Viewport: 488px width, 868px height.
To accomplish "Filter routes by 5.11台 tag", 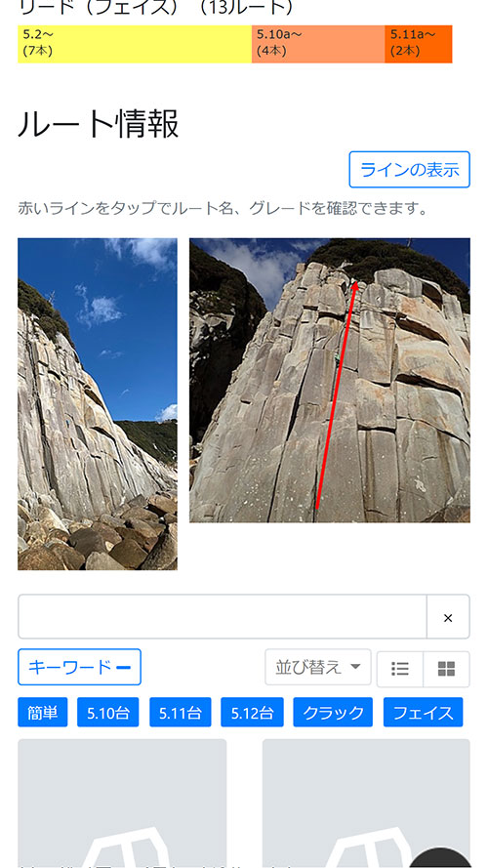I will click(x=181, y=713).
